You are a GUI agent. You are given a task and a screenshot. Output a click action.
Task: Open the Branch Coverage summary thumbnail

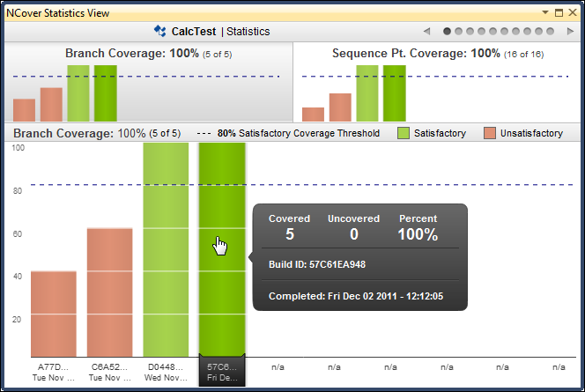coord(147,83)
